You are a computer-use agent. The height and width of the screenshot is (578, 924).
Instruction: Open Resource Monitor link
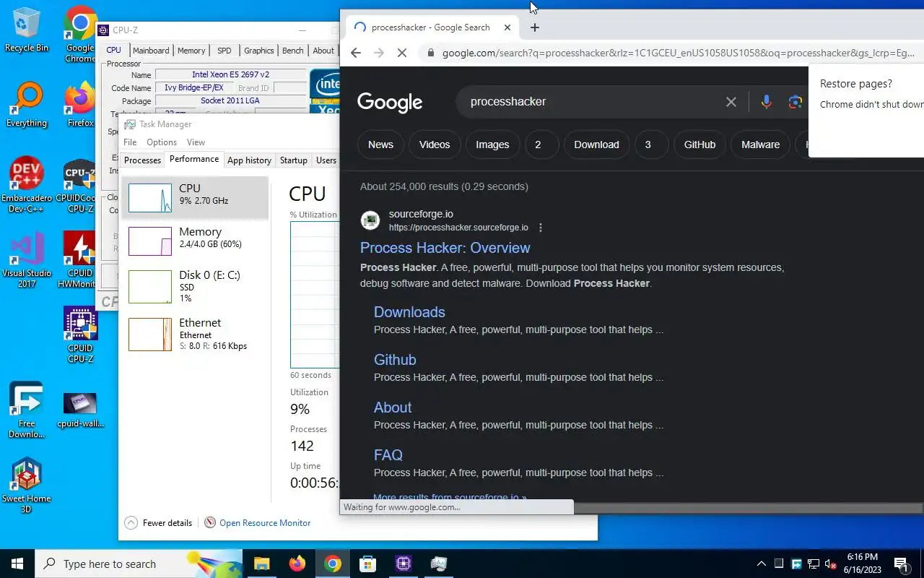(258, 523)
